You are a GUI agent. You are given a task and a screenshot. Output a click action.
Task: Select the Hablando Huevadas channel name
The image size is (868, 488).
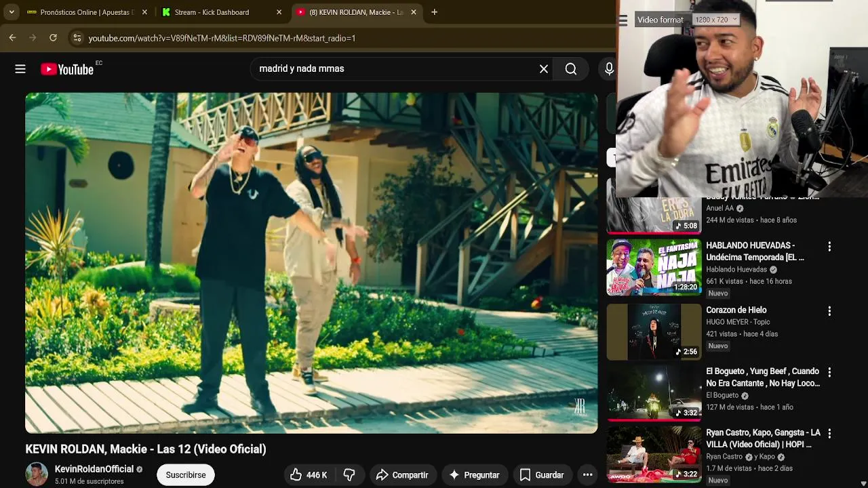click(x=736, y=269)
